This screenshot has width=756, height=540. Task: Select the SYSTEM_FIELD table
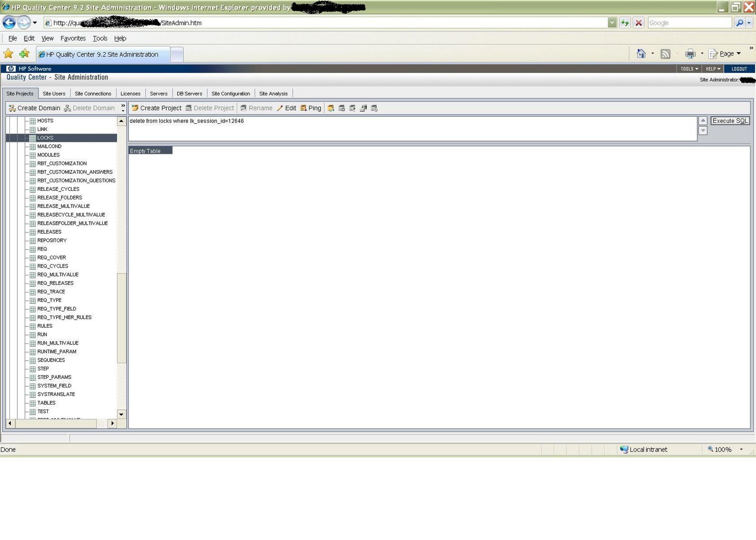[54, 386]
